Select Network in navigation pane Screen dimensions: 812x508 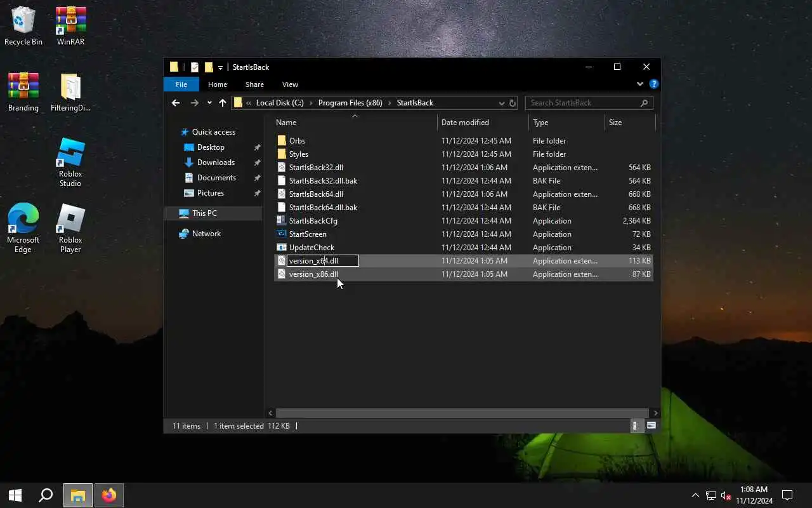(206, 234)
